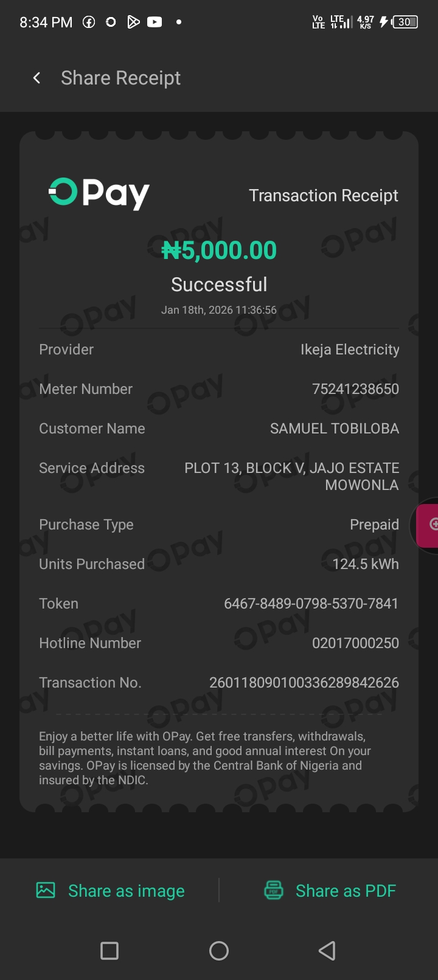Tap the Share Receipt page title
This screenshot has height=980, width=438.
[120, 78]
